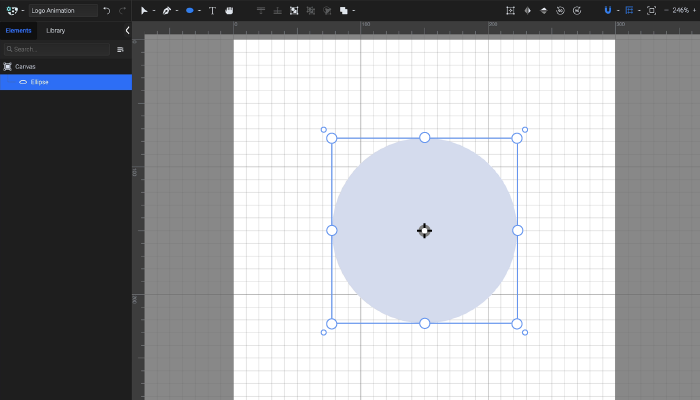Click the ungroup elements icon
The height and width of the screenshot is (400, 700).
coord(310,10)
